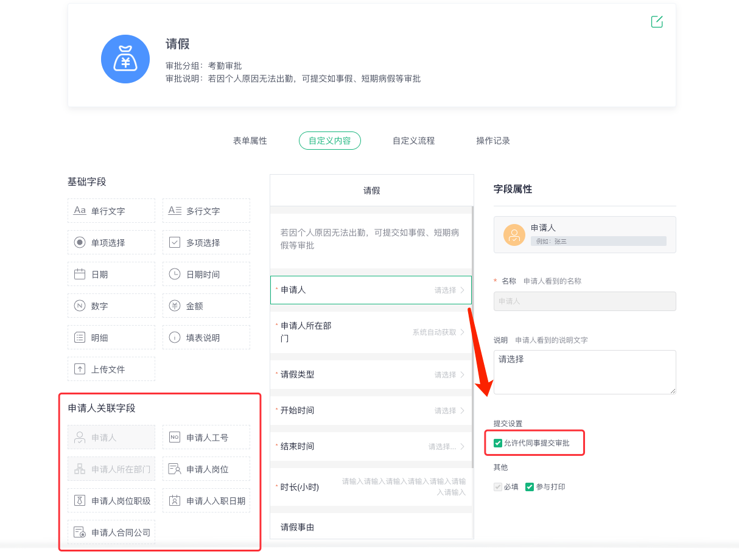The width and height of the screenshot is (739, 560).
Task: Click the 说明 text area
Action: (x=584, y=372)
